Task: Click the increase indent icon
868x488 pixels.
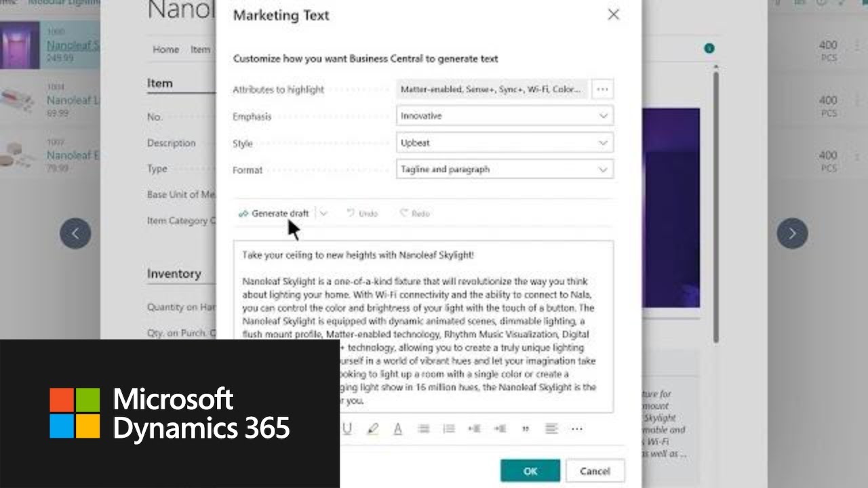Action: click(x=474, y=428)
